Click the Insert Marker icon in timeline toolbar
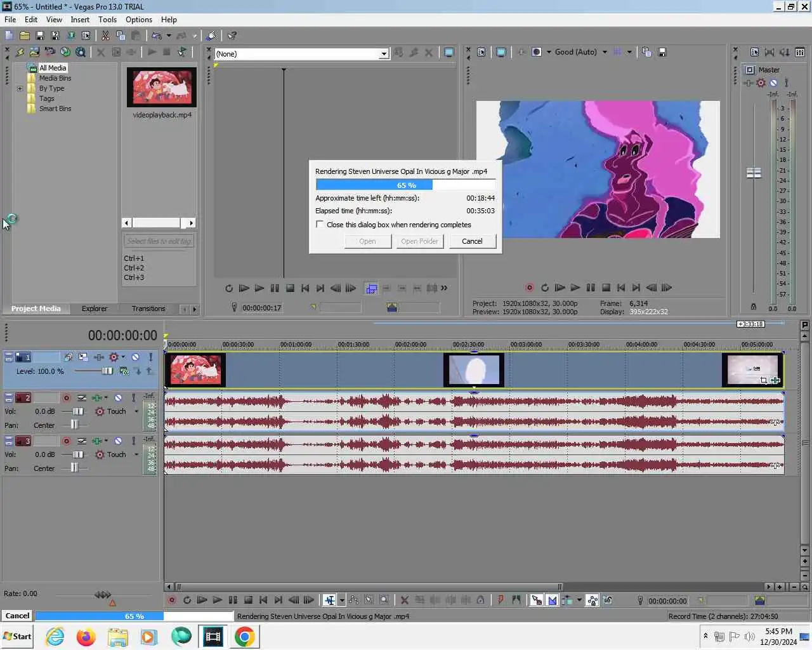 [x=501, y=600]
